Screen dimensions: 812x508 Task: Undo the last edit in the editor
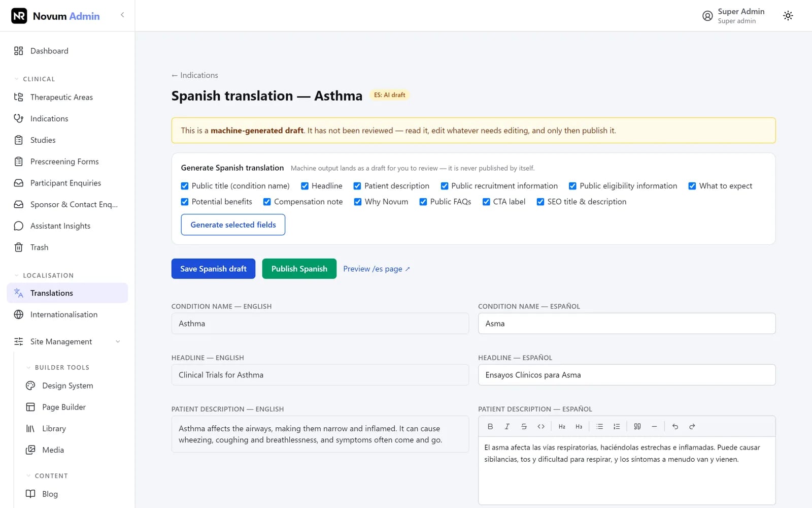tap(675, 427)
